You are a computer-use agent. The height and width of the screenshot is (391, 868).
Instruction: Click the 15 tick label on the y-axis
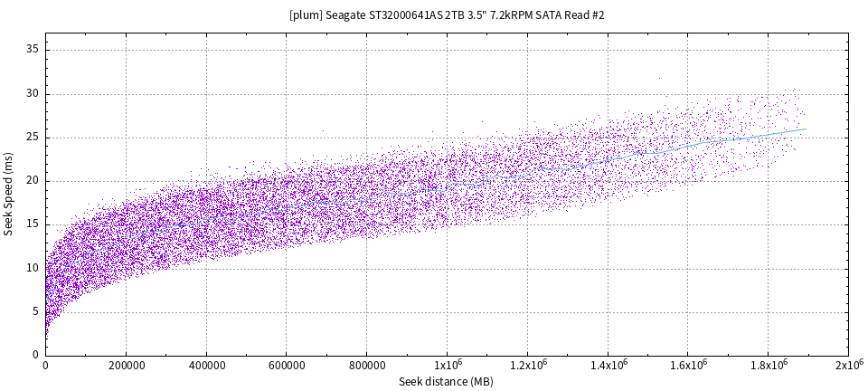31,224
